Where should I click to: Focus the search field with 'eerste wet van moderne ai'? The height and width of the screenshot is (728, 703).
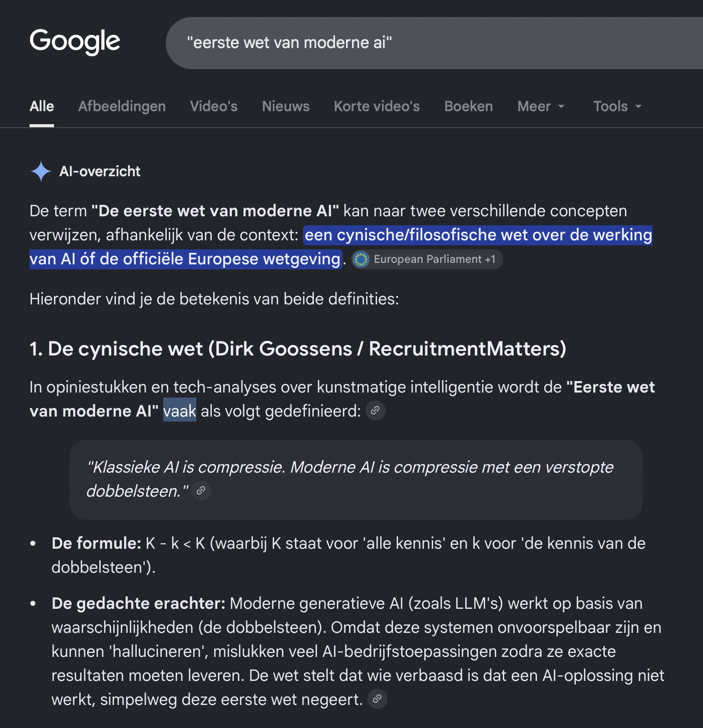(x=434, y=43)
